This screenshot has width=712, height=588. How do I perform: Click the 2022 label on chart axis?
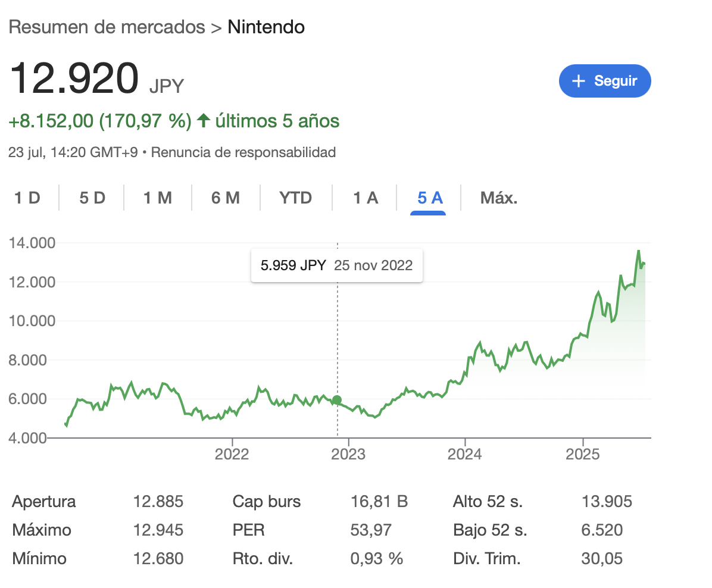232,454
